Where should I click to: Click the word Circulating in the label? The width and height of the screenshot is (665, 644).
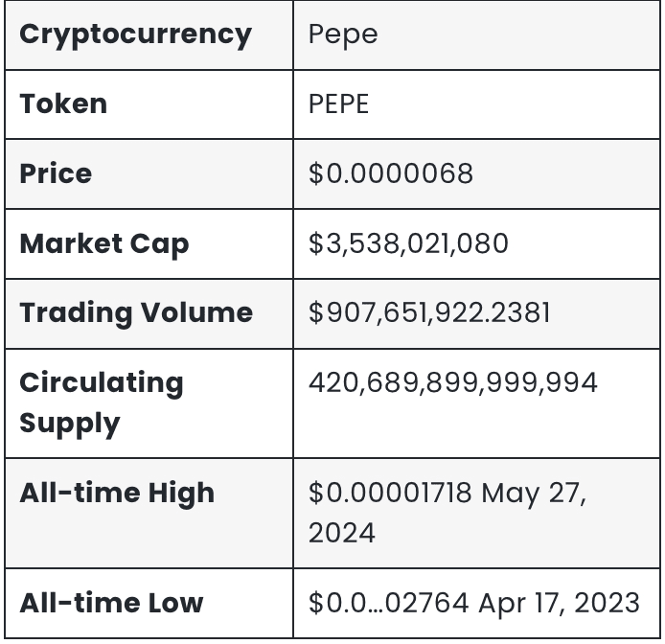pos(102,382)
